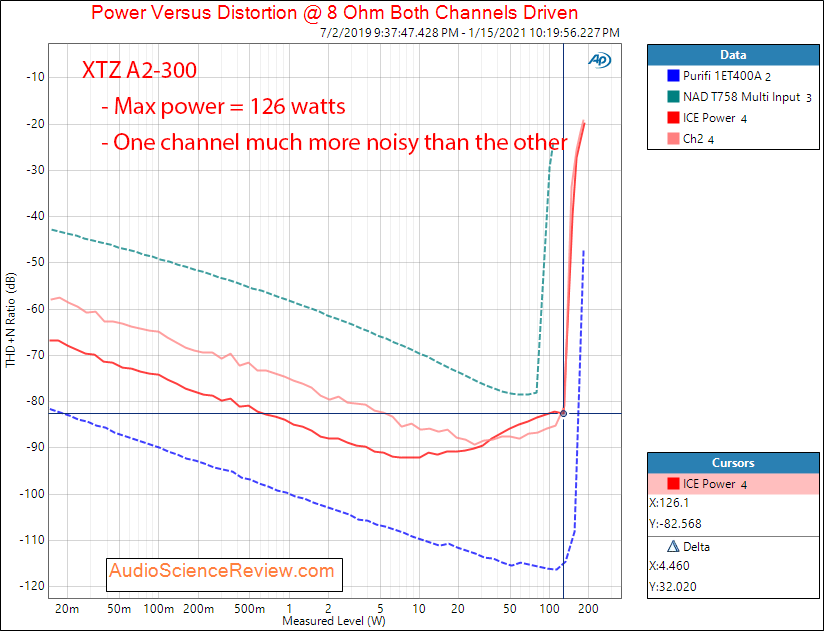Click the THD+N Ratio (dB) axis label
The image size is (824, 631).
pyautogui.click(x=11, y=320)
